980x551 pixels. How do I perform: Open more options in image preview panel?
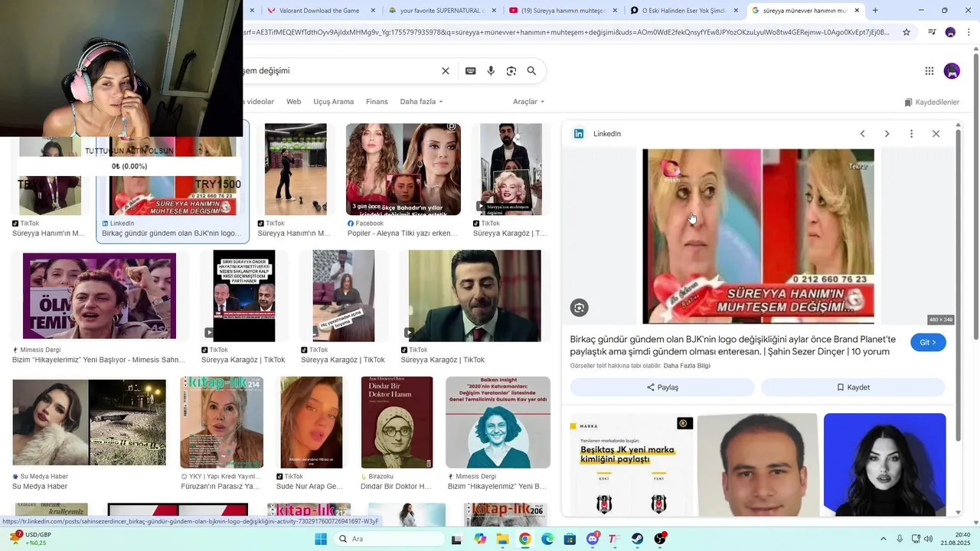click(x=911, y=134)
